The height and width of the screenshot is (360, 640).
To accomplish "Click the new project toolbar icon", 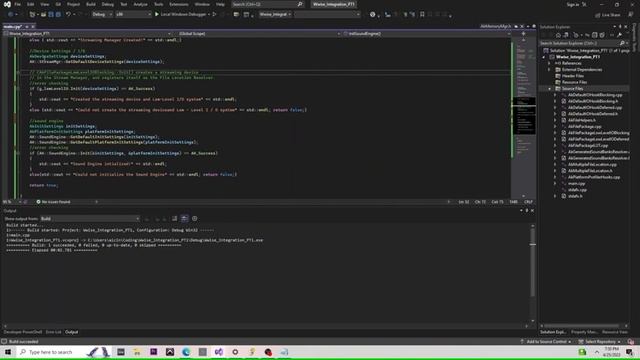I will (x=32, y=14).
